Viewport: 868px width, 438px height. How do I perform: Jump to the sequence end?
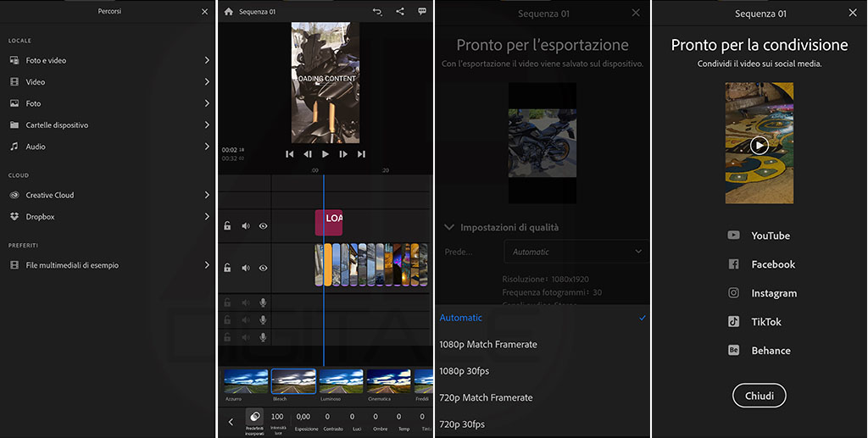tap(361, 154)
